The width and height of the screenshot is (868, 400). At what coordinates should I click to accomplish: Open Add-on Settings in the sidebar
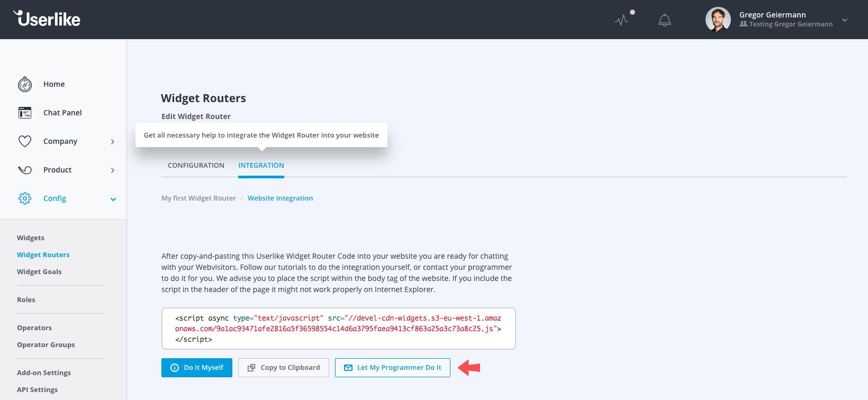click(44, 373)
